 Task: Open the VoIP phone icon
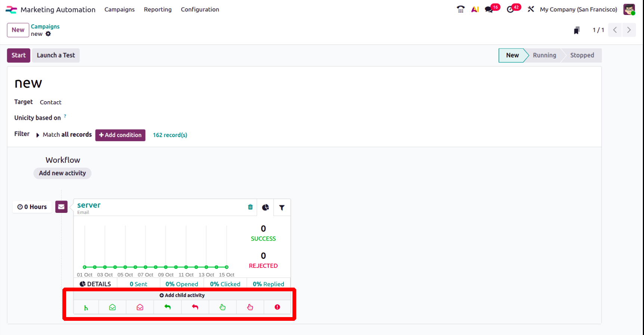tap(461, 9)
